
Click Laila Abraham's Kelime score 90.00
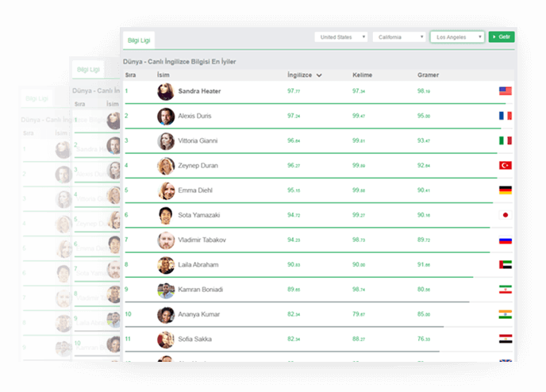coord(359,264)
